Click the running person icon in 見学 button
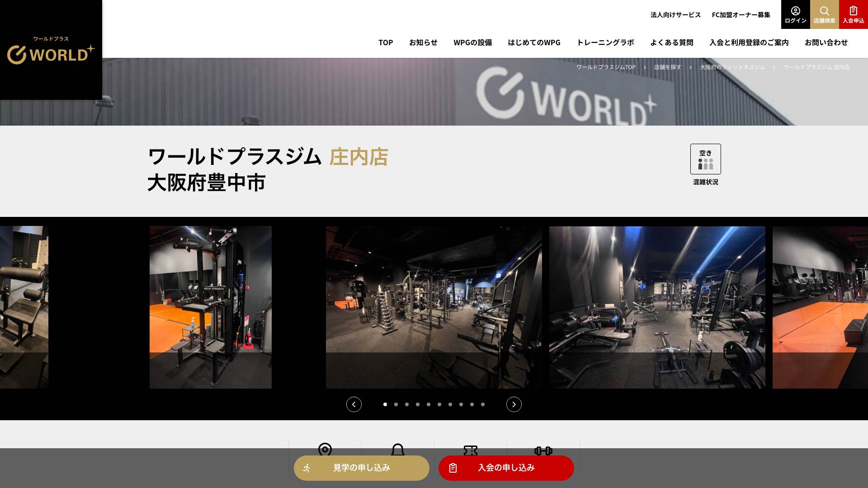 pos(307,468)
